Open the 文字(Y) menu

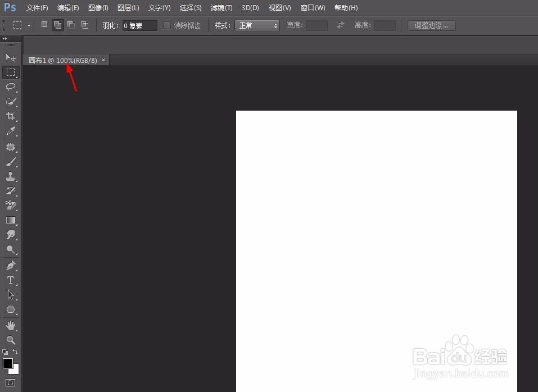(x=159, y=7)
